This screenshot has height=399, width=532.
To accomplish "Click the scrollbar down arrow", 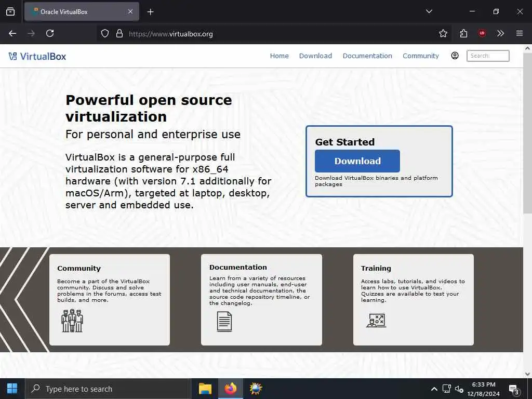I will [x=527, y=374].
